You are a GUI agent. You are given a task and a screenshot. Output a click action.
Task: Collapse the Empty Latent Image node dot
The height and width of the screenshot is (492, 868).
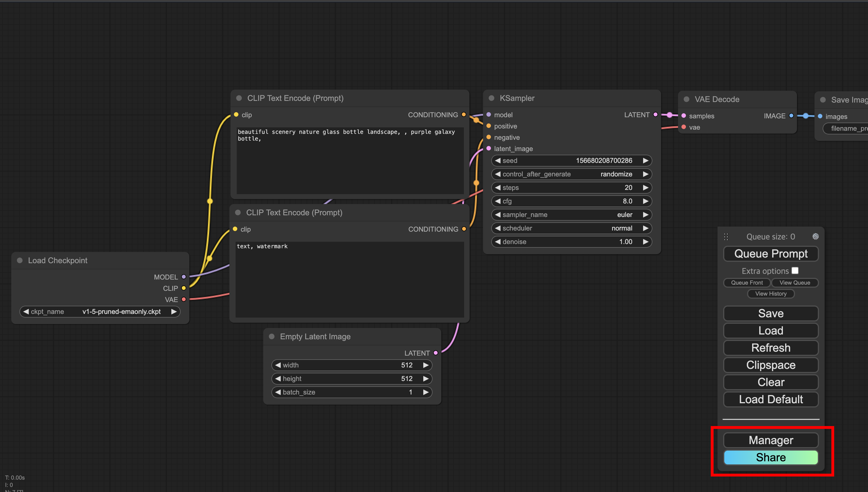pyautogui.click(x=272, y=336)
